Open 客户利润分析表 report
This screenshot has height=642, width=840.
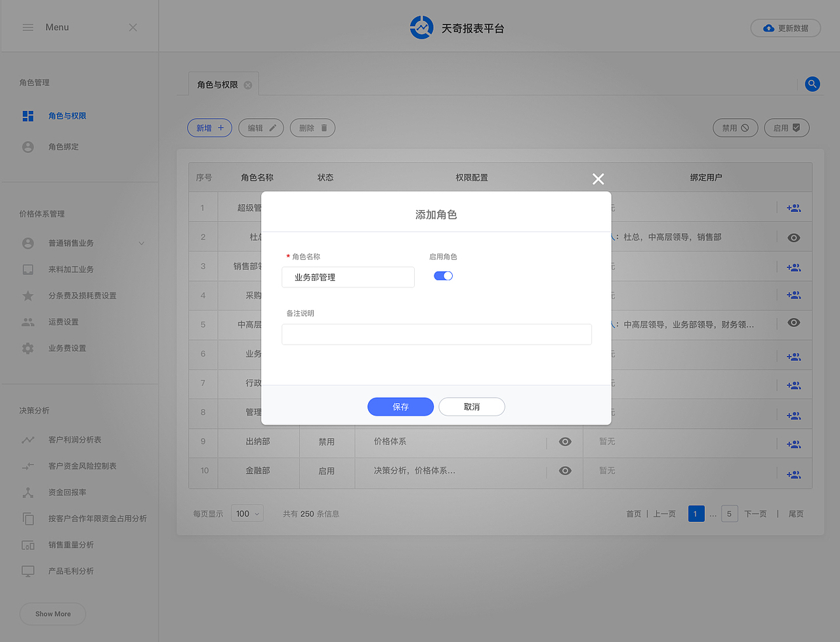coord(75,440)
